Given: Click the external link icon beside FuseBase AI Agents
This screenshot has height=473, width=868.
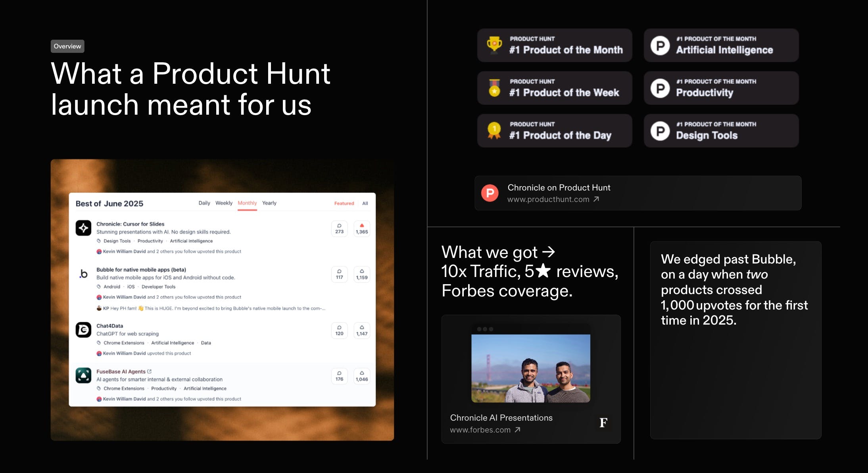Looking at the screenshot, I should click(x=150, y=371).
